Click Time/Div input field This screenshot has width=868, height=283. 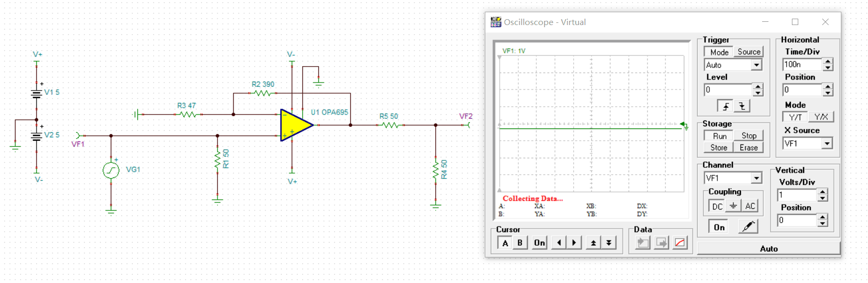coord(802,64)
